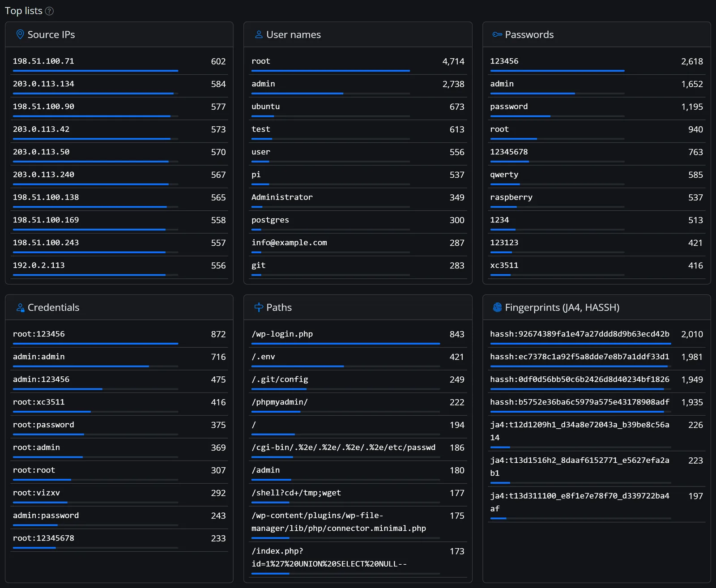Screen dimensions: 716x588
Task: Select source IP 198.51.100.71
Action: [119, 63]
